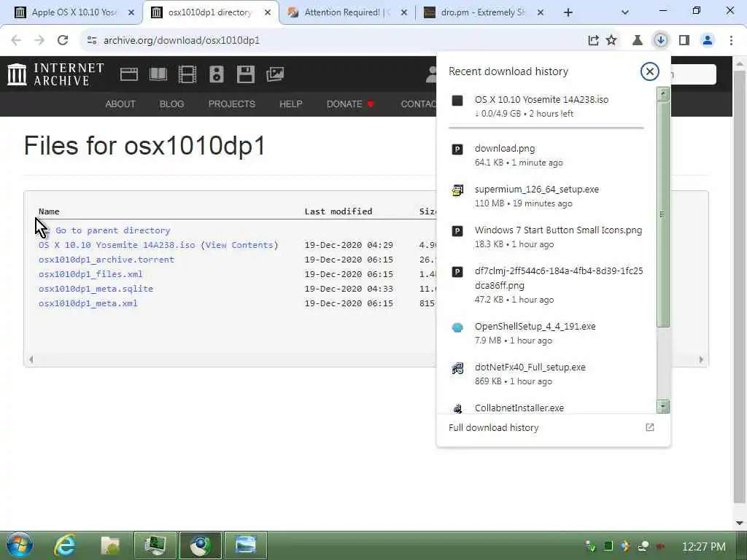Image resolution: width=747 pixels, height=560 pixels.
Task: Click the Internet Archive logo
Action: tap(55, 74)
